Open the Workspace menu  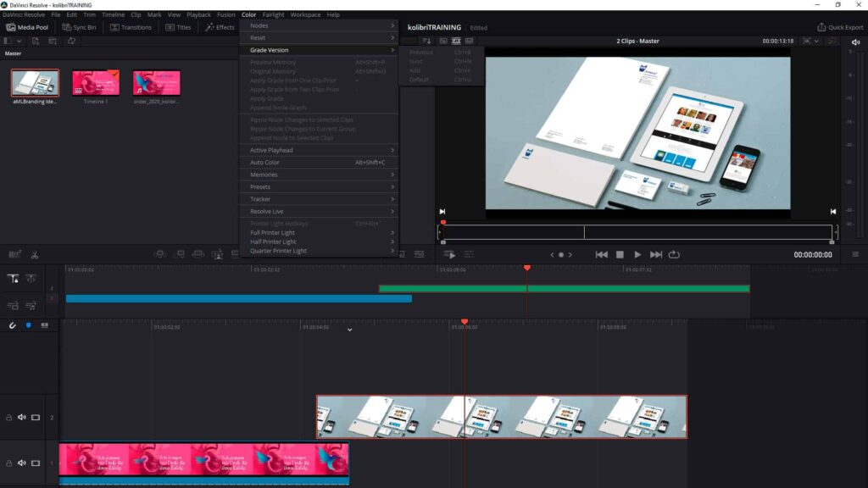[x=305, y=14]
